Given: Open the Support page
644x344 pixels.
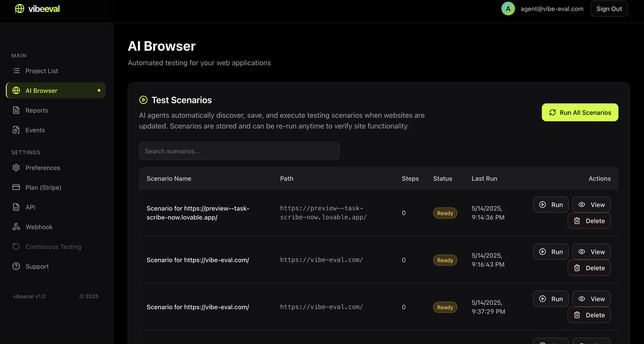Looking at the screenshot, I should tap(56, 266).
